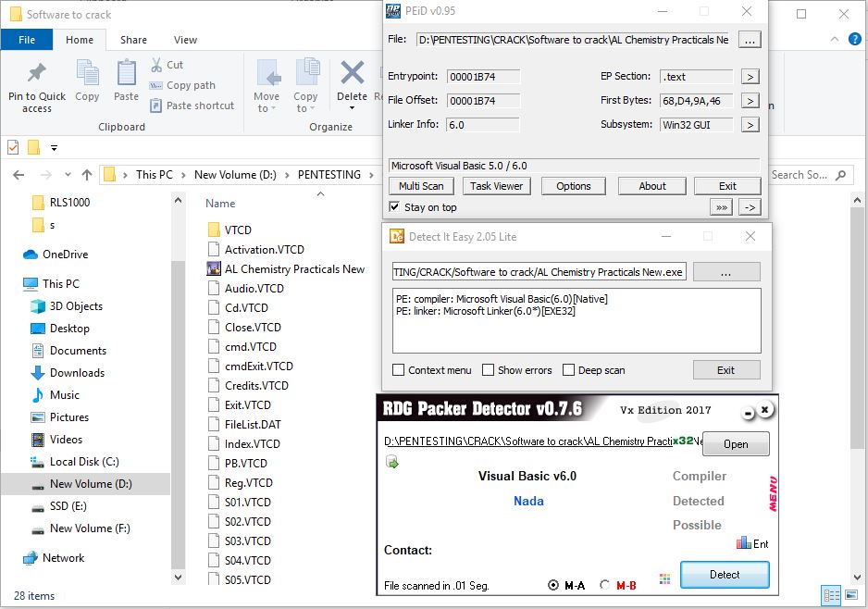Image resolution: width=868 pixels, height=609 pixels.
Task: Open quick access toolbar customize dropdown
Action: click(54, 148)
